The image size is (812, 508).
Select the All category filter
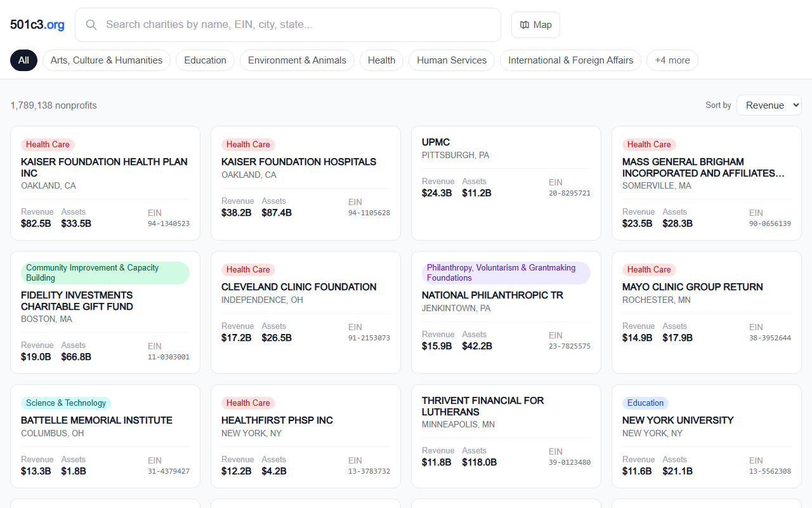[23, 60]
